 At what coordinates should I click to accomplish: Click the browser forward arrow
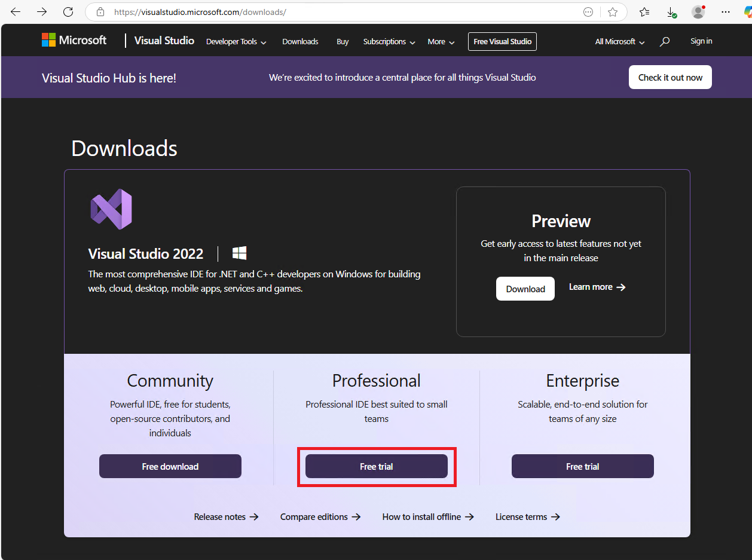click(42, 12)
